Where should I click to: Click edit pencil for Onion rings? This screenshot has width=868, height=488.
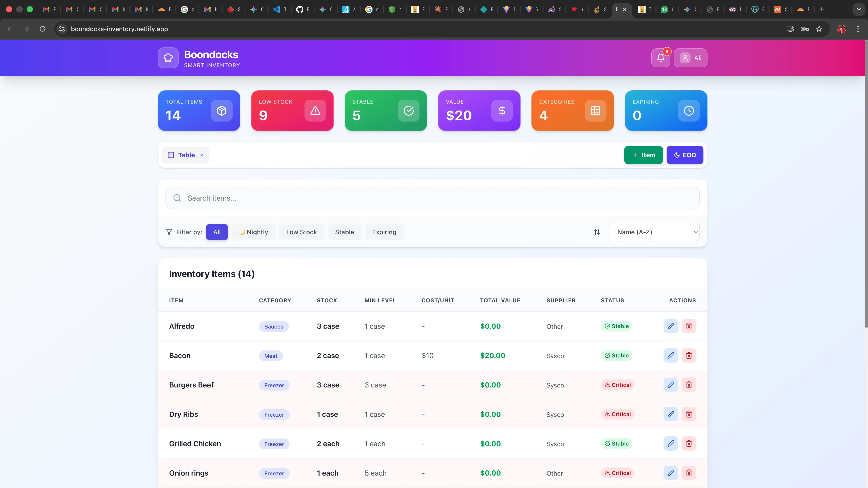(x=670, y=473)
